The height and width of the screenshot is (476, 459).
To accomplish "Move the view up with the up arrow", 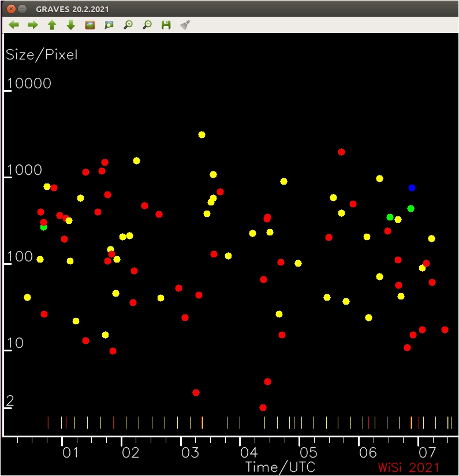I will coord(52,25).
